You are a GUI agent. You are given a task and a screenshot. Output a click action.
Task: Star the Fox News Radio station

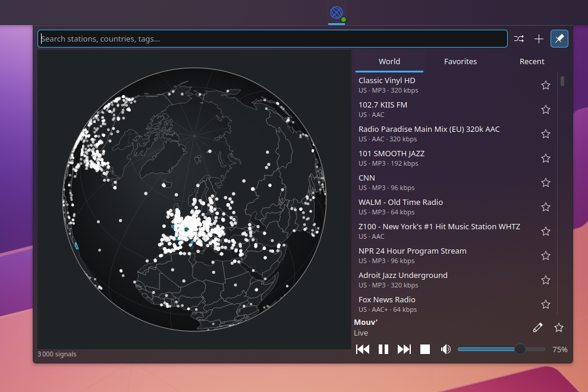[x=546, y=304]
